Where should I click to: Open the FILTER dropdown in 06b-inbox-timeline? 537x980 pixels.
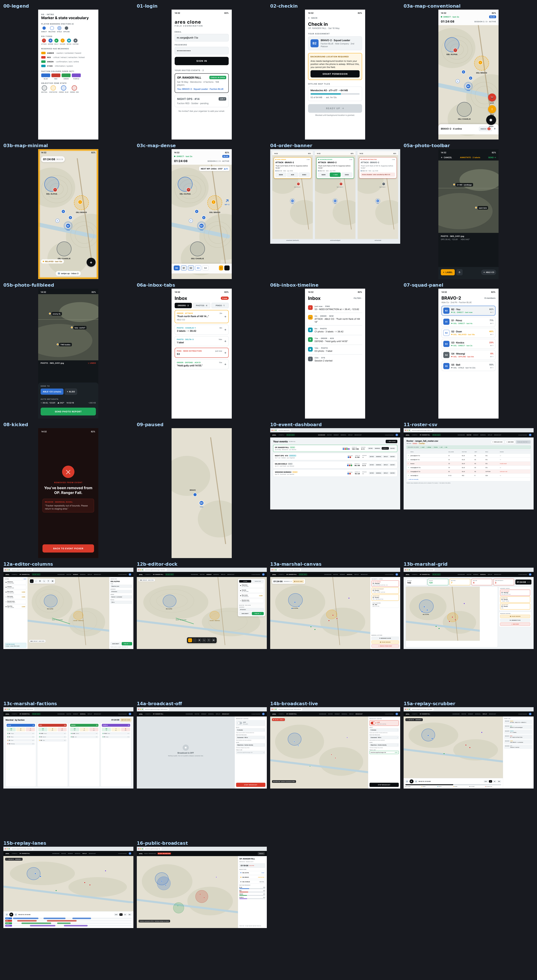(358, 298)
